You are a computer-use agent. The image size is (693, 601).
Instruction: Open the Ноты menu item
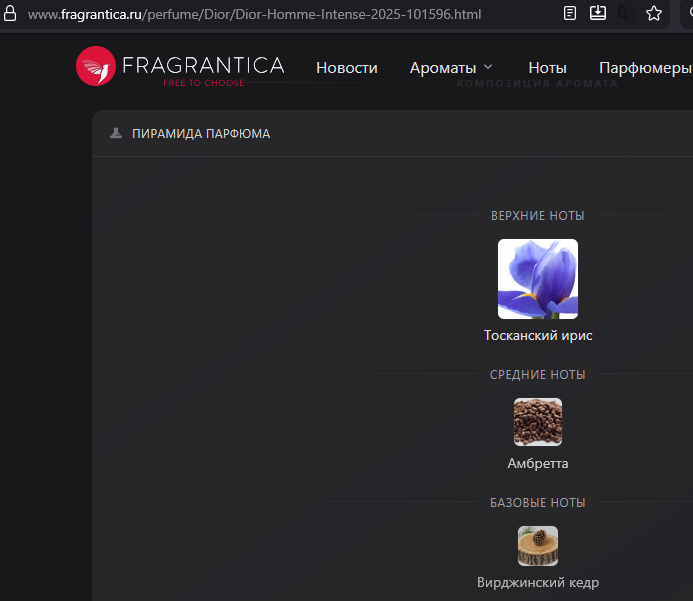pyautogui.click(x=548, y=68)
